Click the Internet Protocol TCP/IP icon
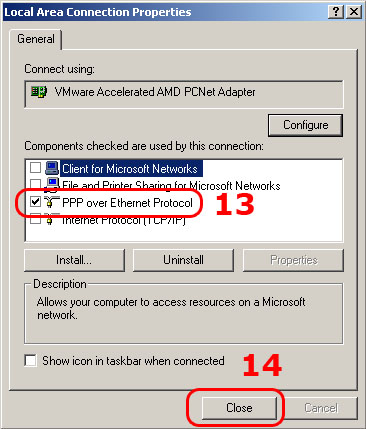Image resolution: width=366 pixels, height=429 pixels. point(50,219)
